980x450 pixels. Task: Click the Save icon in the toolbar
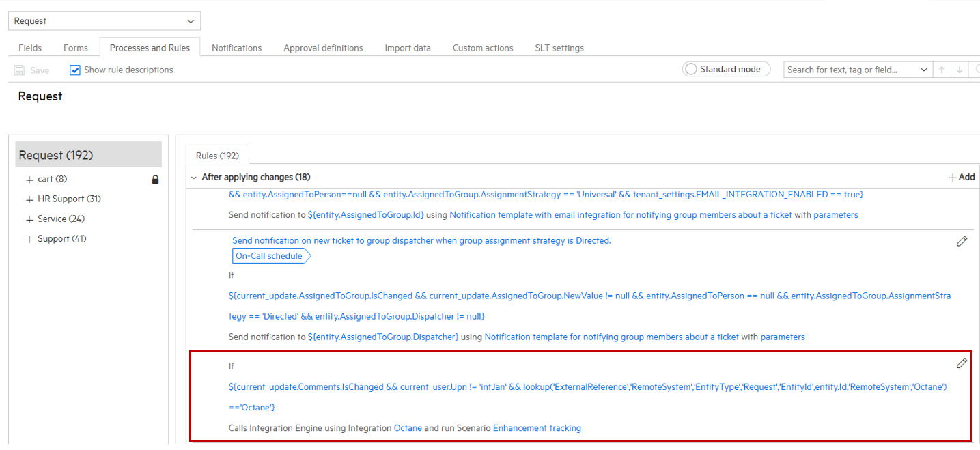click(x=20, y=70)
